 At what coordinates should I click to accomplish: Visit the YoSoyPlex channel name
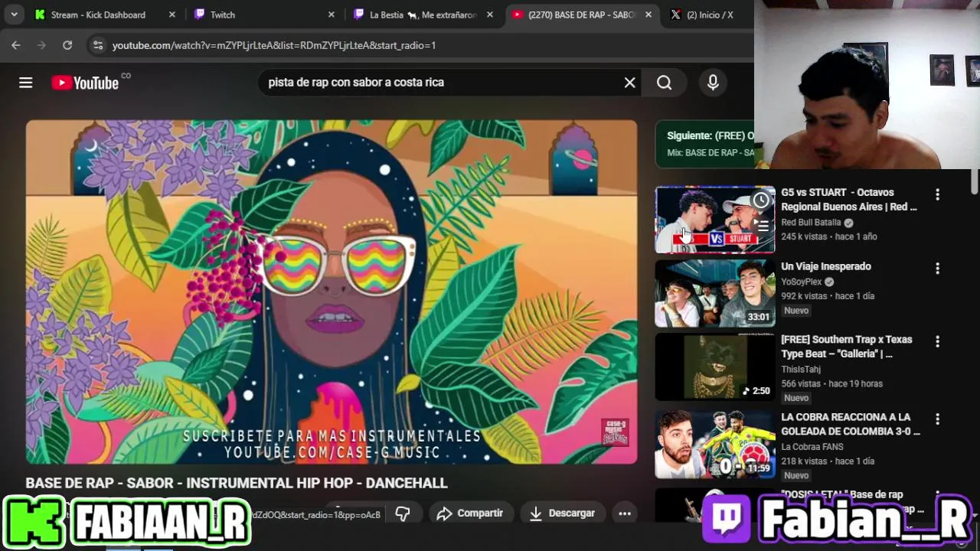click(x=802, y=282)
